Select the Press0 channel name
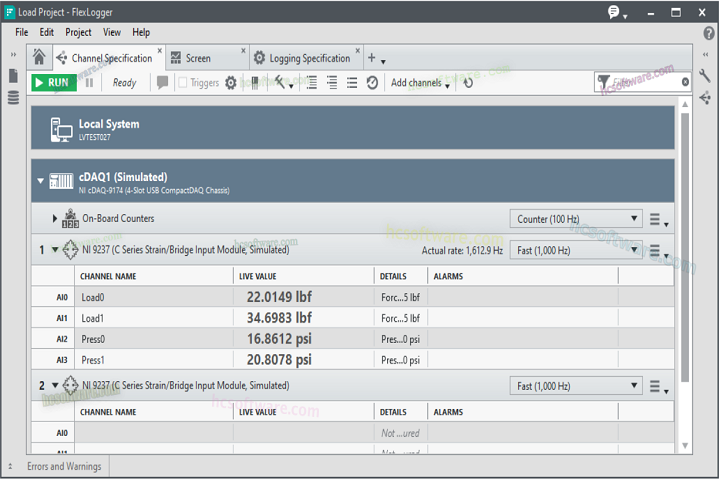The height and width of the screenshot is (480, 720). pos(93,339)
